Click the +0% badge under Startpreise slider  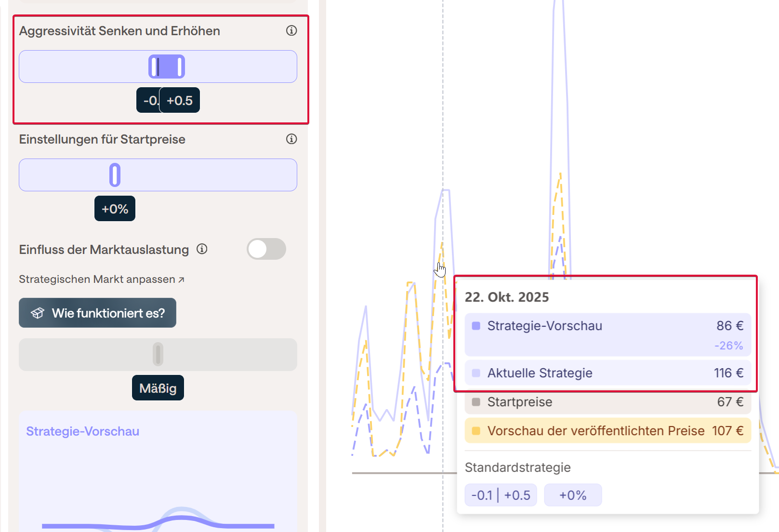(x=115, y=209)
